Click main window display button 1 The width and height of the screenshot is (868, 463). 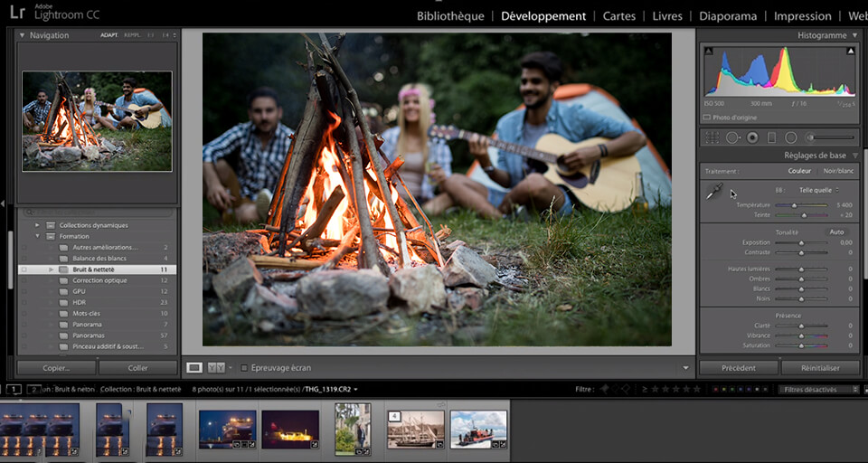point(14,390)
